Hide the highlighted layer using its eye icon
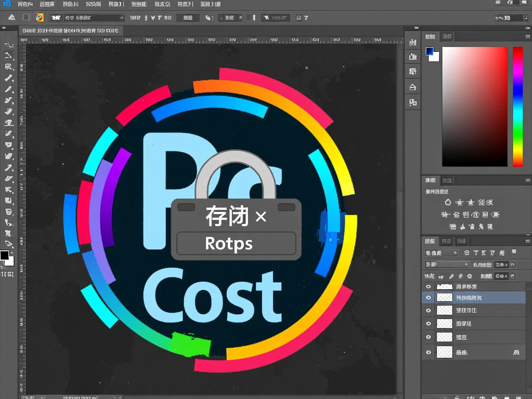This screenshot has height=399, width=532. coord(428,298)
